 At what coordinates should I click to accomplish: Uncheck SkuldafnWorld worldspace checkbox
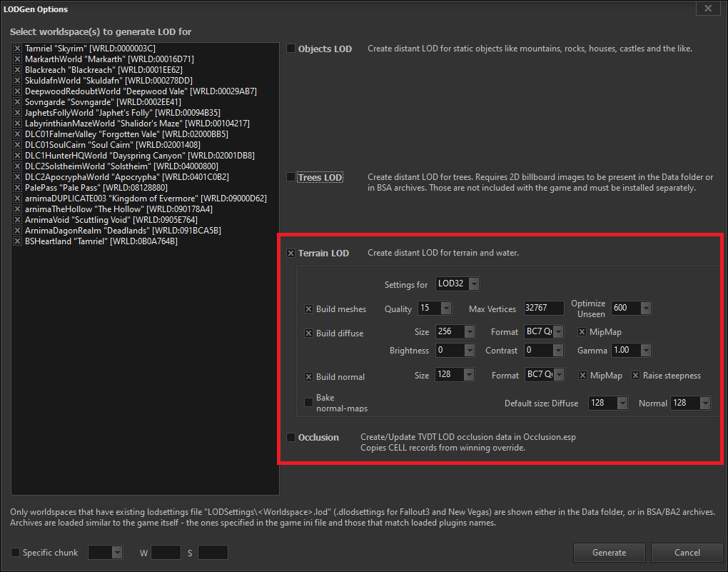click(17, 81)
